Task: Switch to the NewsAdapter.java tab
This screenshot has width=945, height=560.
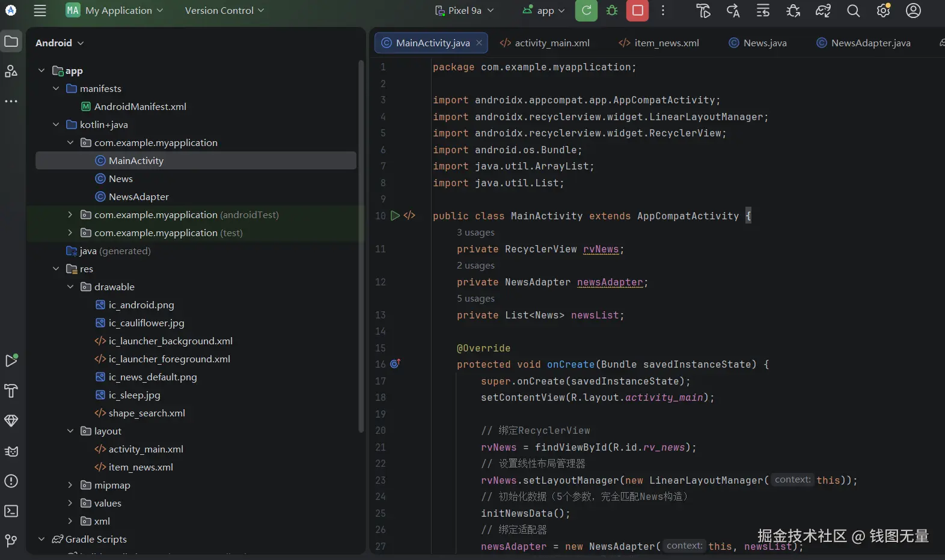Action: [864, 43]
